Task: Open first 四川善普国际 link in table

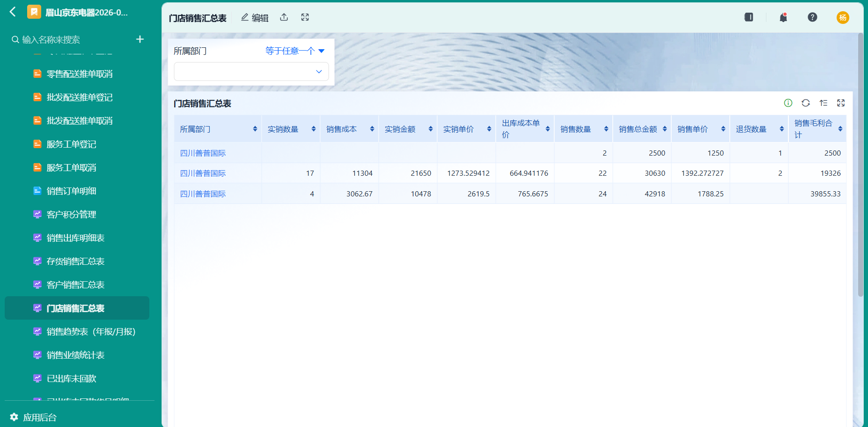Action: (x=203, y=153)
